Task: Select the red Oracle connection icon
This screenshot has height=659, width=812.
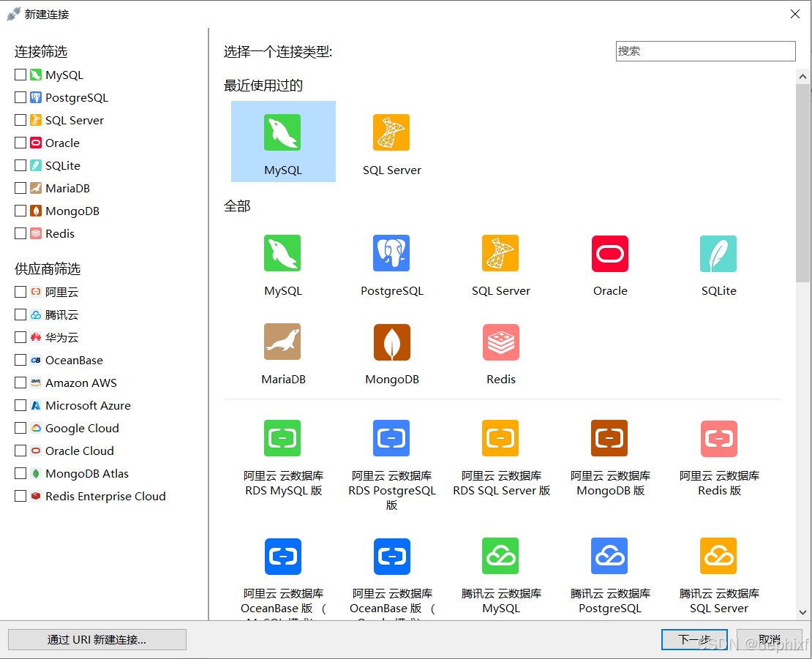Action: click(610, 254)
